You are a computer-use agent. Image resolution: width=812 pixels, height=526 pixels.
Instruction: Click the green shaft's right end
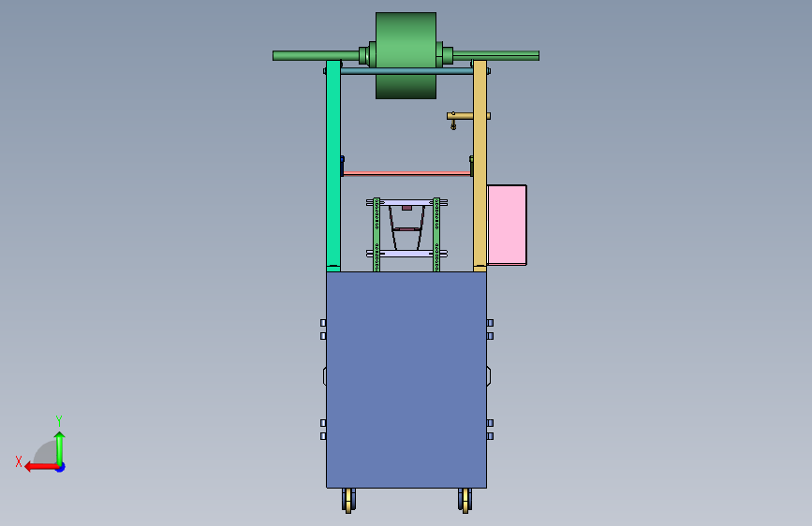tap(496, 55)
